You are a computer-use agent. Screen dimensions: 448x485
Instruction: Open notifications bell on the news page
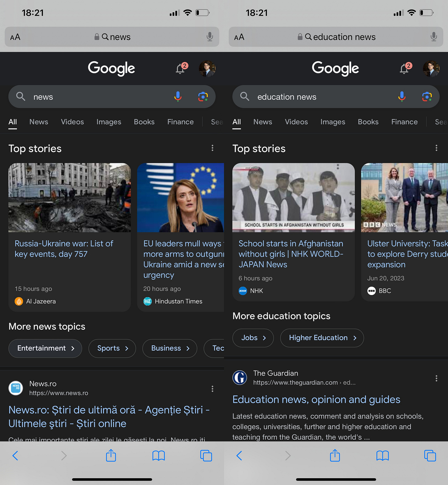181,68
